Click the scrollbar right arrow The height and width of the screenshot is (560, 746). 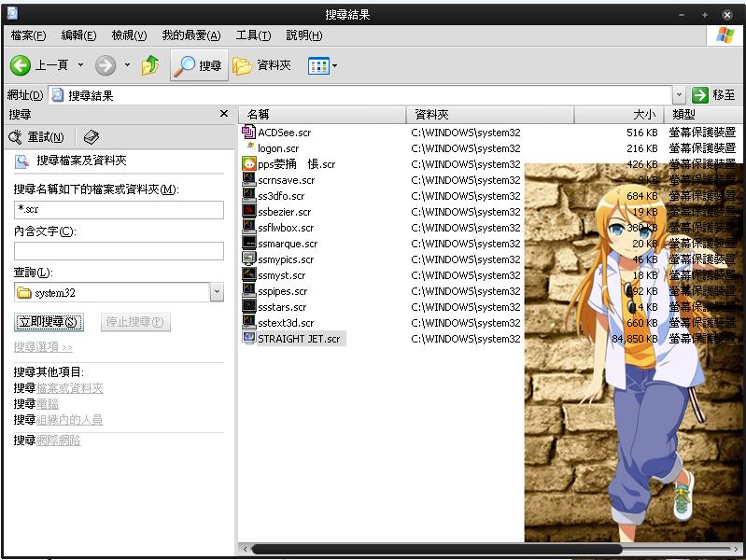pyautogui.click(x=736, y=550)
